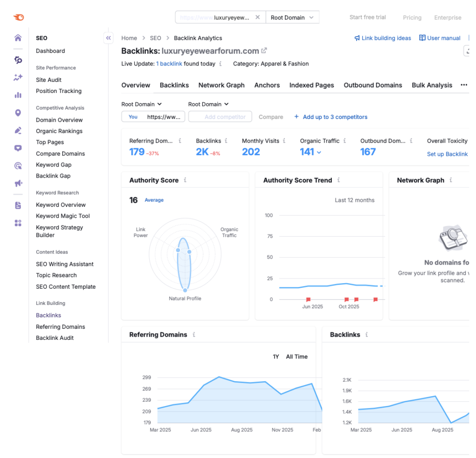
Task: Select the Content pencil icon in the sidebar
Action: [18, 131]
